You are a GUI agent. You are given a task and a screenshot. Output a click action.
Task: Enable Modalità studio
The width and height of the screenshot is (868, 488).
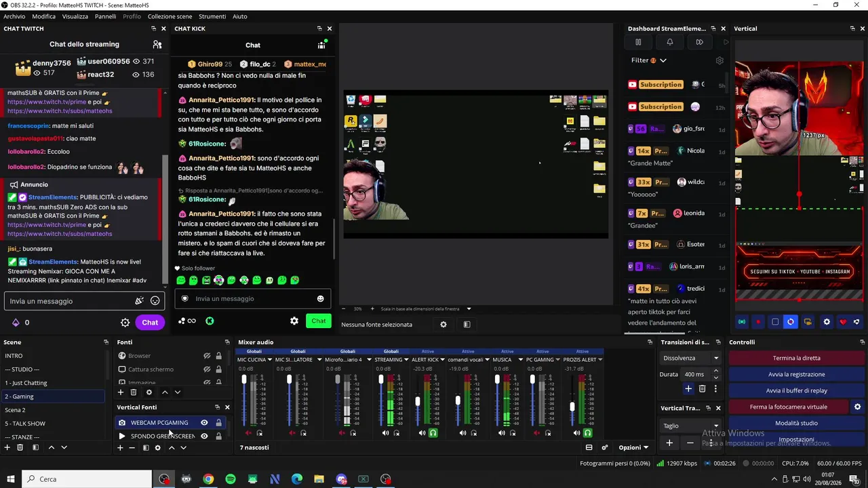click(x=796, y=423)
